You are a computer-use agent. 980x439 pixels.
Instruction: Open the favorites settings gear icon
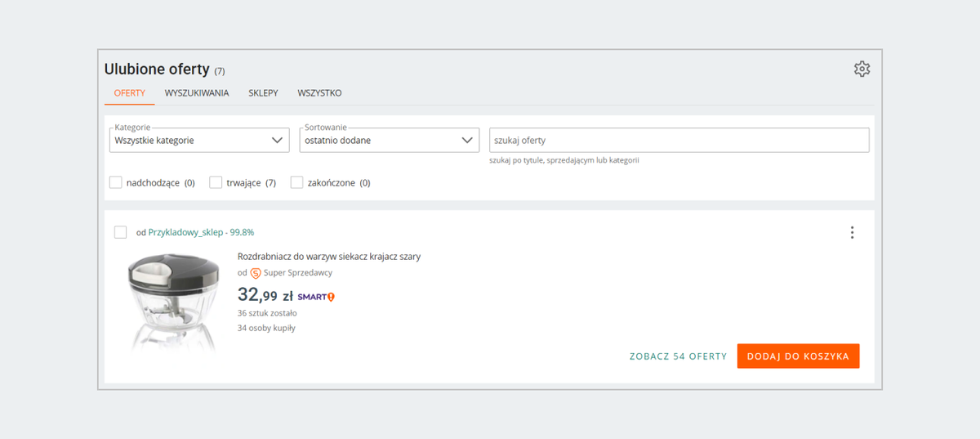[862, 69]
